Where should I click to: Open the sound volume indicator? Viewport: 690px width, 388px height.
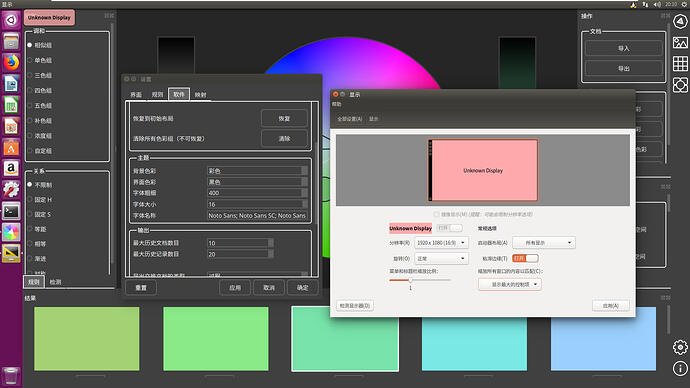click(x=657, y=4)
